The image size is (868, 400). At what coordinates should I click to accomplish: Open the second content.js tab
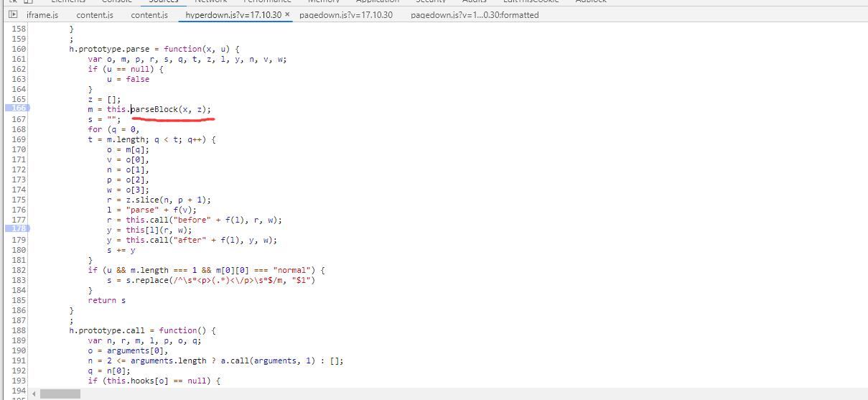click(x=149, y=15)
